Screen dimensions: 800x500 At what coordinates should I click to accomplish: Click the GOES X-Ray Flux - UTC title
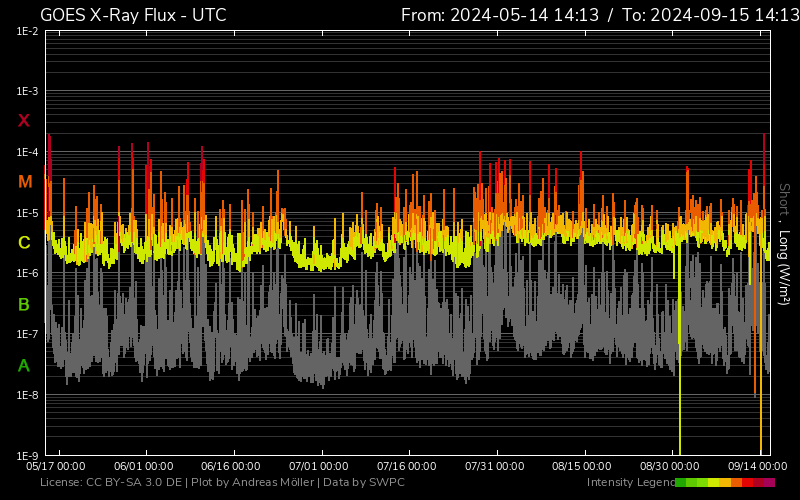pos(133,15)
